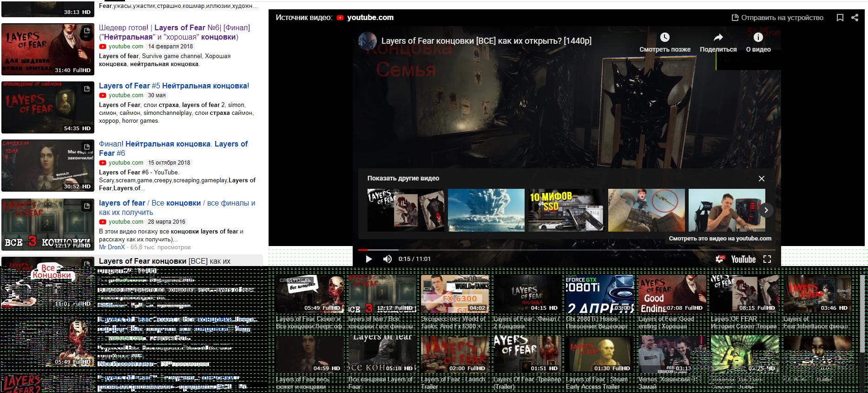The image size is (868, 393).
Task: Open the 04:59 HD related thumbnail
Action: tap(310, 354)
